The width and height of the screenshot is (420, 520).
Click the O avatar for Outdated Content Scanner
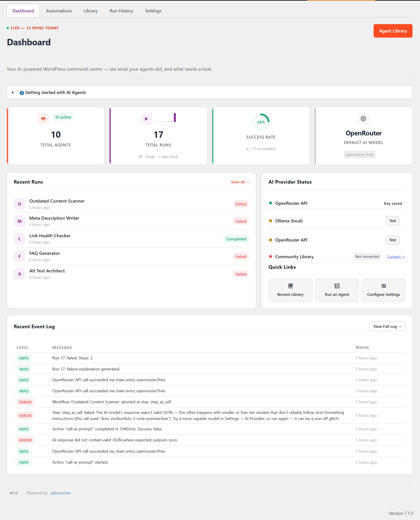(20, 204)
